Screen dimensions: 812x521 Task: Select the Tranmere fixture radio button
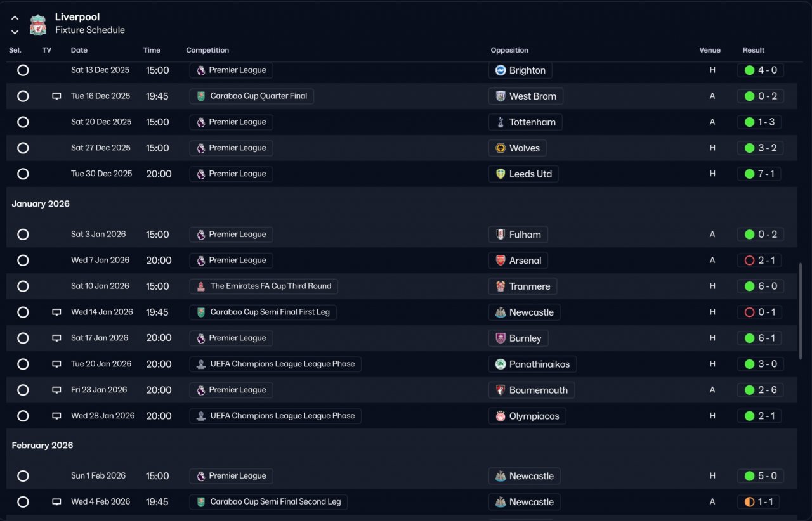pyautogui.click(x=23, y=286)
